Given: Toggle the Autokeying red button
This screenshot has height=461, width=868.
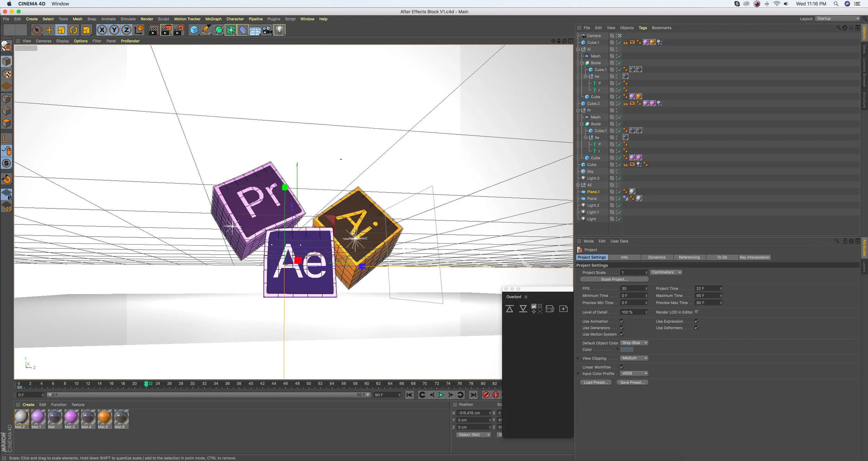Looking at the screenshot, I should coord(496,395).
